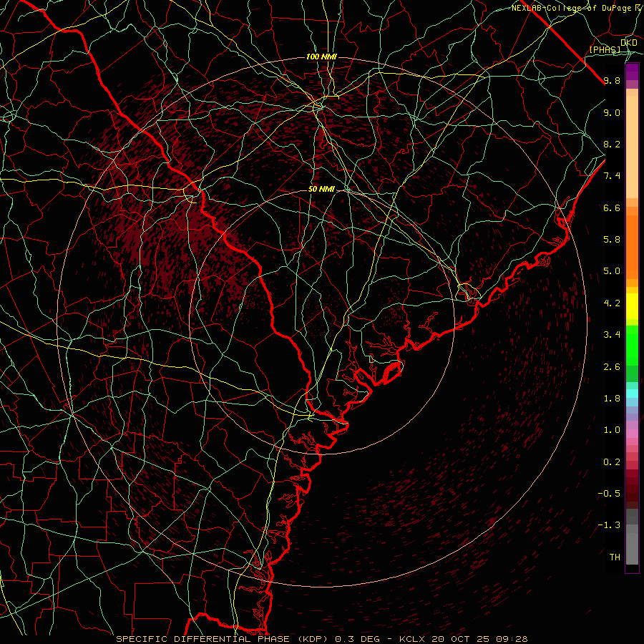Click the 1.8 value on the color scale
This screenshot has width=644, height=644.
click(612, 399)
